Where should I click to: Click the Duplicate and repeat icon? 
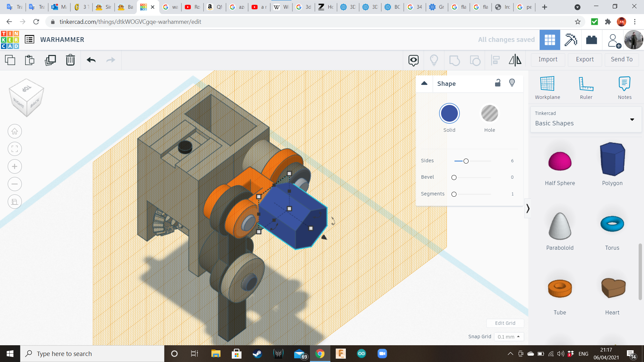tap(50, 60)
